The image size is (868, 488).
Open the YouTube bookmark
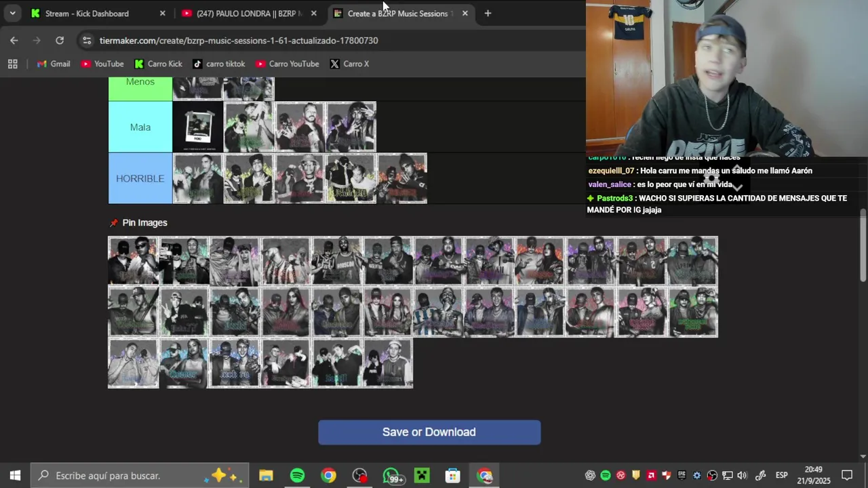tap(102, 64)
